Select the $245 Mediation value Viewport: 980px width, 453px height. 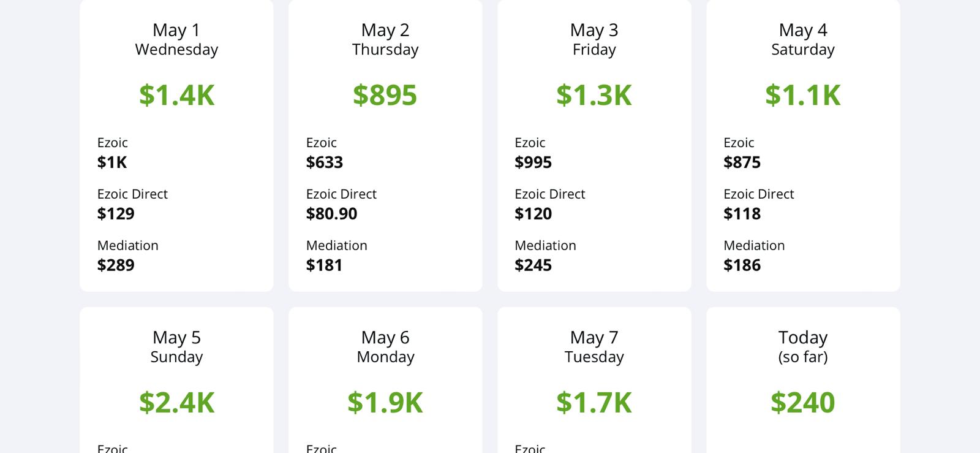[x=533, y=265]
